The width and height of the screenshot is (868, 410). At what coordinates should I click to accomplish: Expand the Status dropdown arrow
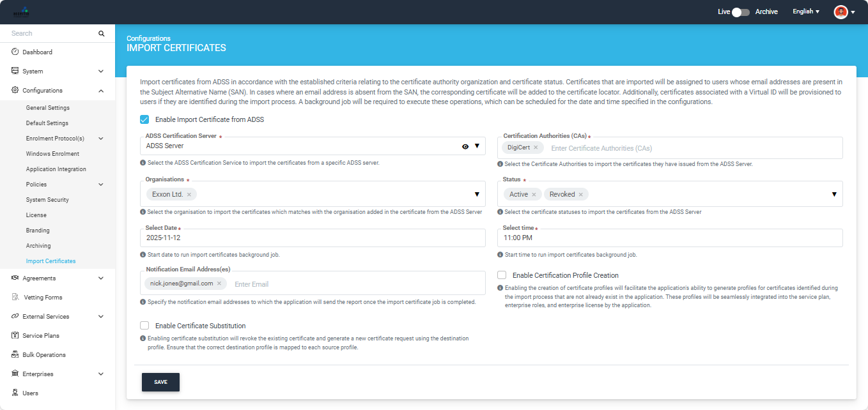click(834, 194)
